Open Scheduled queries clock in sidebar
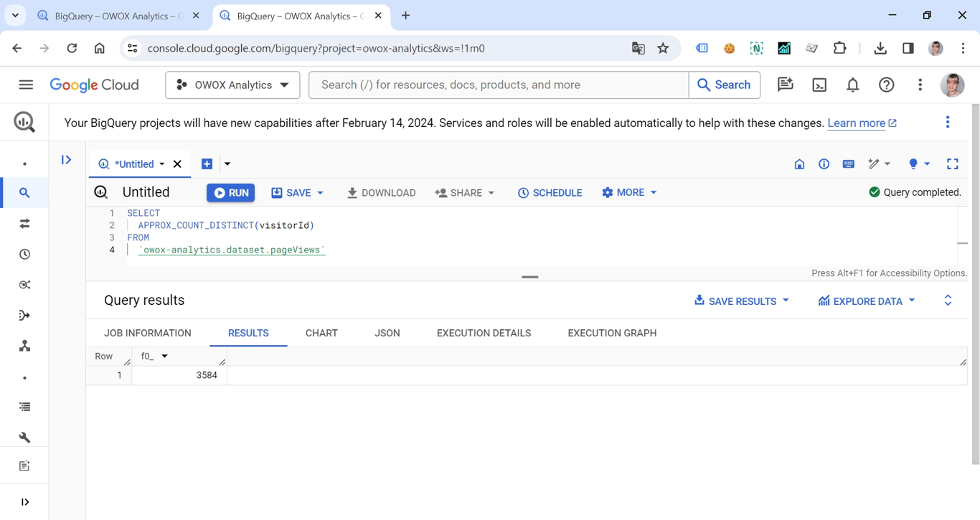 click(x=24, y=255)
